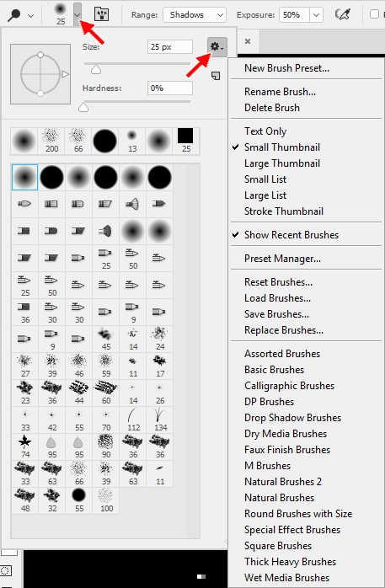385x588 pixels.
Task: Click the brush Size input field
Action: point(170,47)
